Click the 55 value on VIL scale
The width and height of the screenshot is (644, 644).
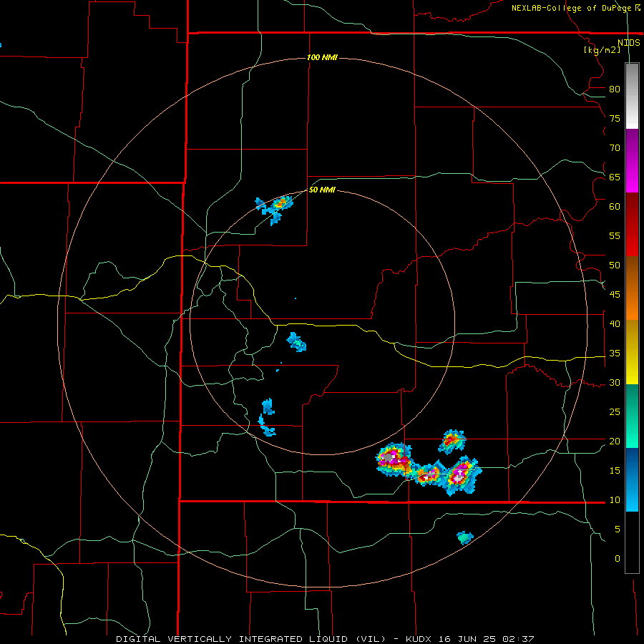click(615, 235)
